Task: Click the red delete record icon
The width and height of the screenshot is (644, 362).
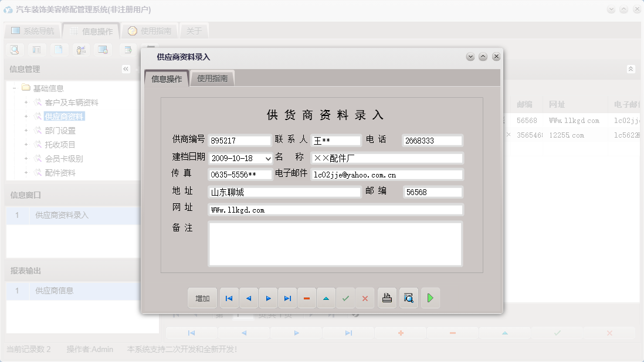Action: [307, 298]
